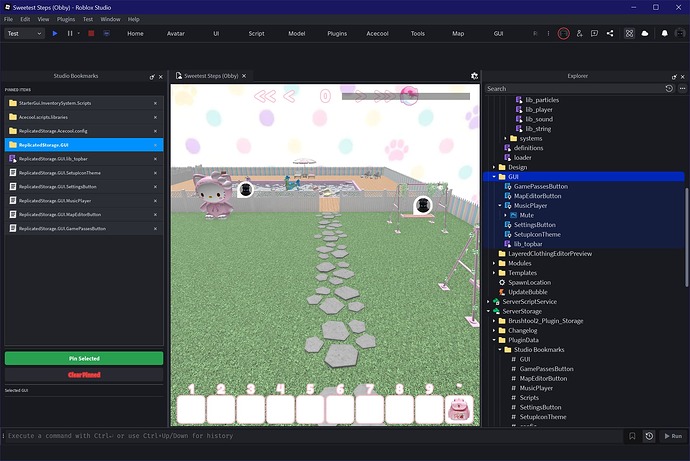Open the small arrow next to Pause
690x461 pixels.
click(79, 33)
